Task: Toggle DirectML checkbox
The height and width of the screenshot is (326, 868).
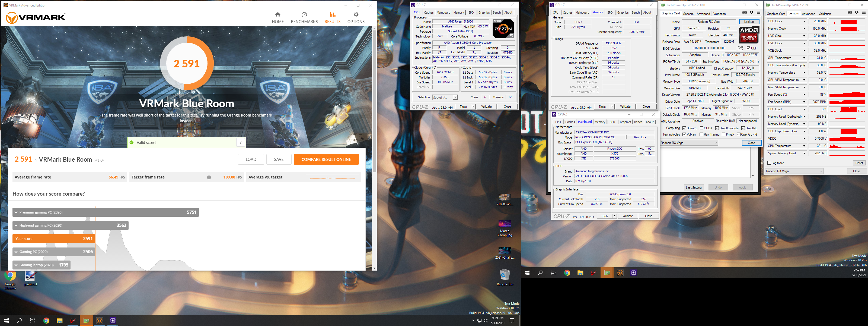Action: (743, 128)
